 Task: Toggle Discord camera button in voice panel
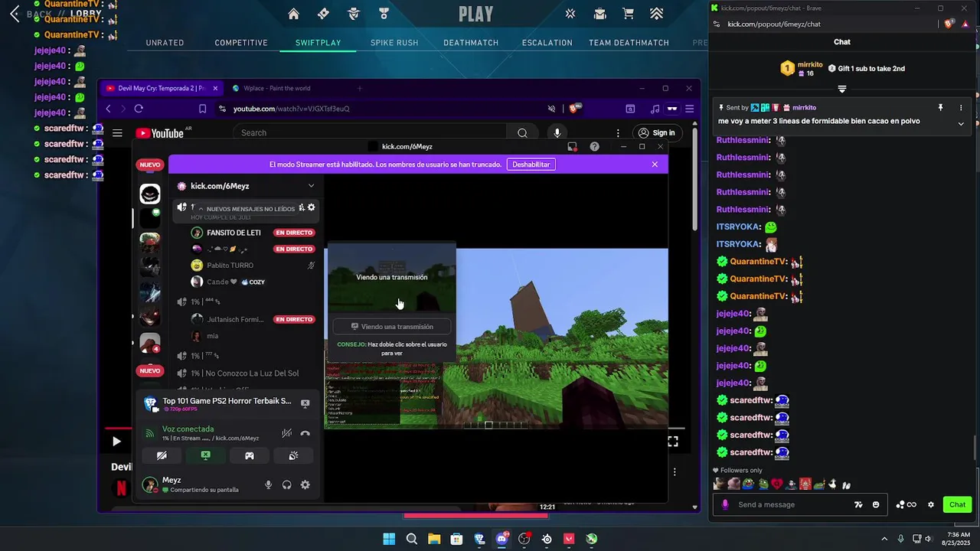coord(162,455)
